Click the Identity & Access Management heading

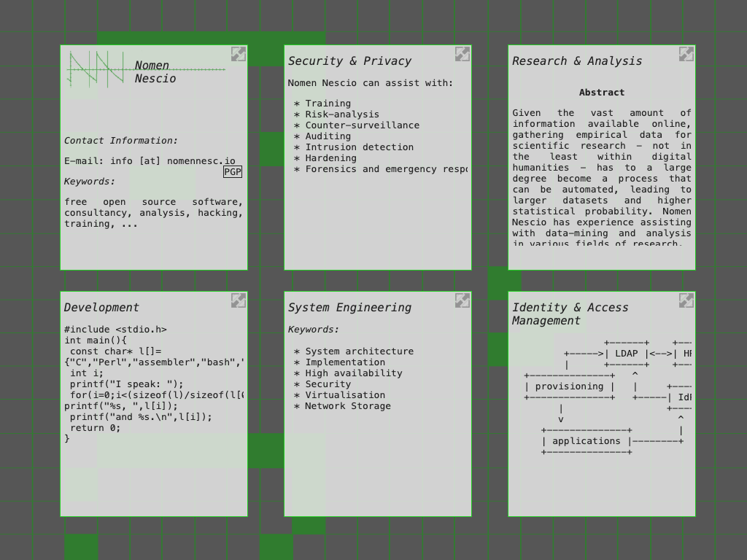[x=570, y=314]
